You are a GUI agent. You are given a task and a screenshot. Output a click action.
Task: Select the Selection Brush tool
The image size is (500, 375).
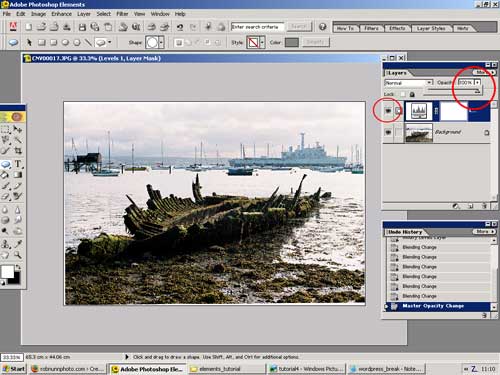[x=5, y=151]
